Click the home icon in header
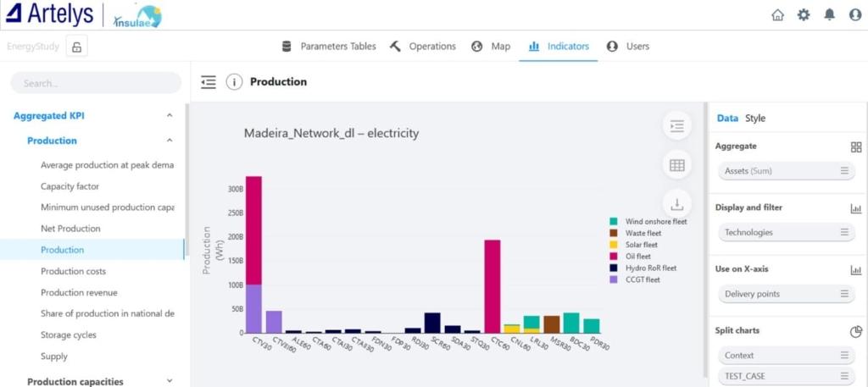This screenshot has height=387, width=868. click(x=777, y=14)
